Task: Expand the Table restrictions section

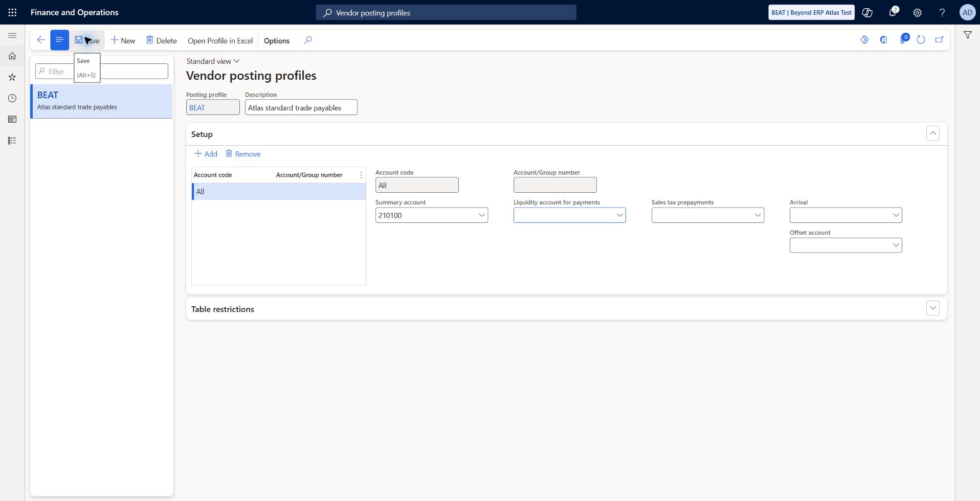Action: 932,308
